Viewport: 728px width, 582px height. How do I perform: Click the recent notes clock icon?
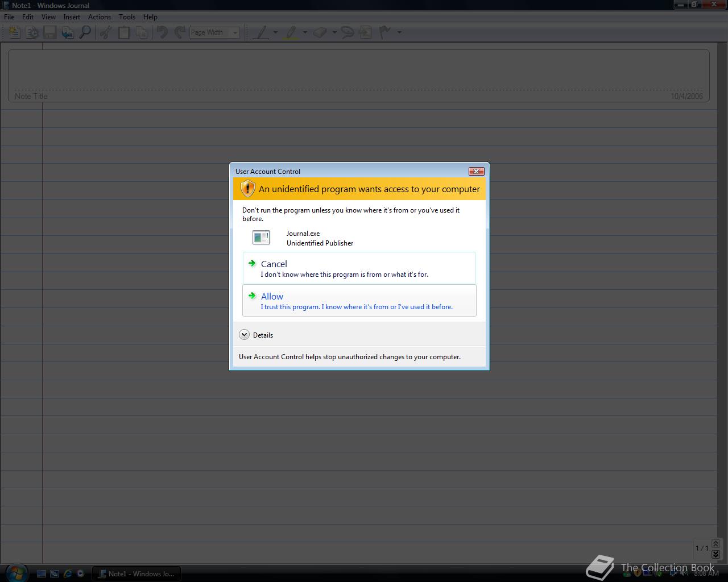tap(32, 32)
